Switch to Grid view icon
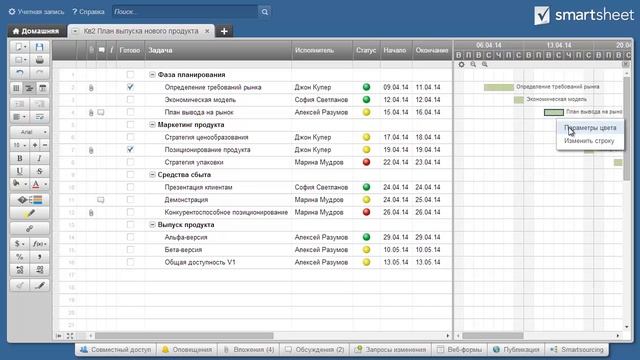 pos(16,88)
